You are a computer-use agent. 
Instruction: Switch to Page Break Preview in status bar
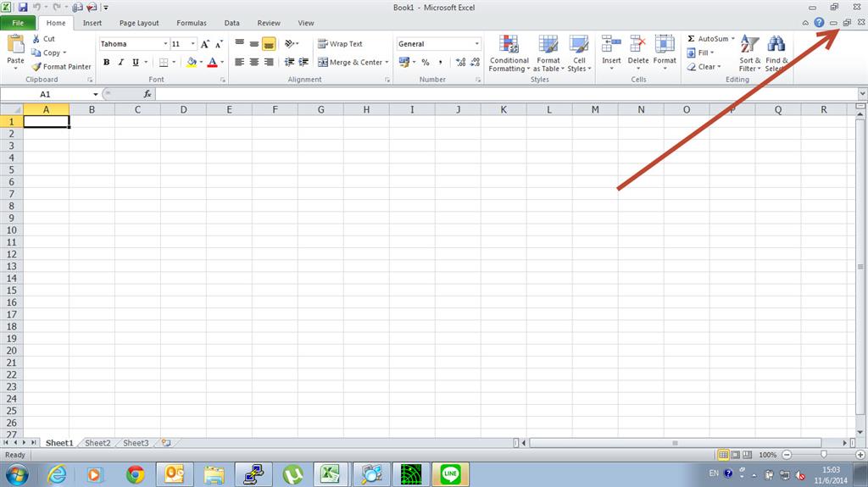click(x=748, y=455)
